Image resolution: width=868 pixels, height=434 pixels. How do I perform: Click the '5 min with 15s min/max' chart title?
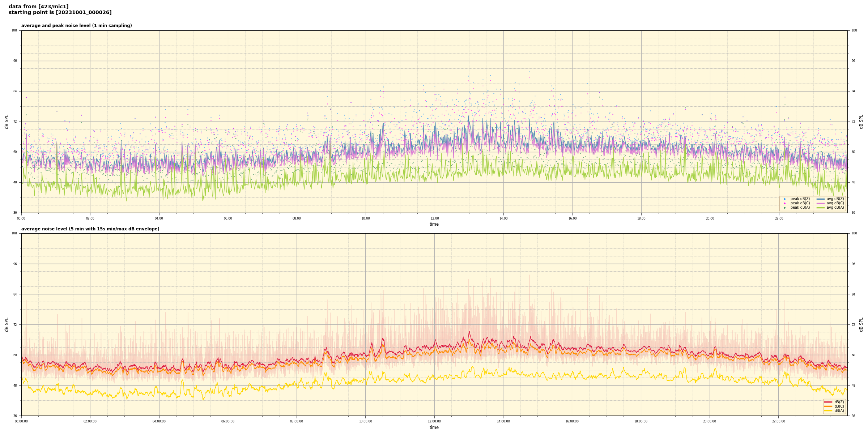click(x=90, y=229)
